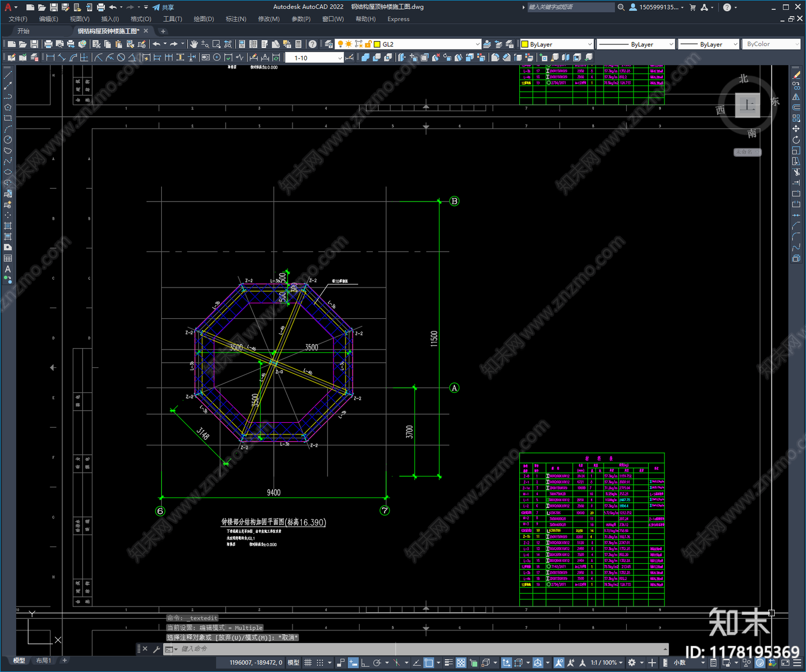Click the Undo arrow in the standard toolbar
Screen dimensions: 806x672
pos(157,44)
